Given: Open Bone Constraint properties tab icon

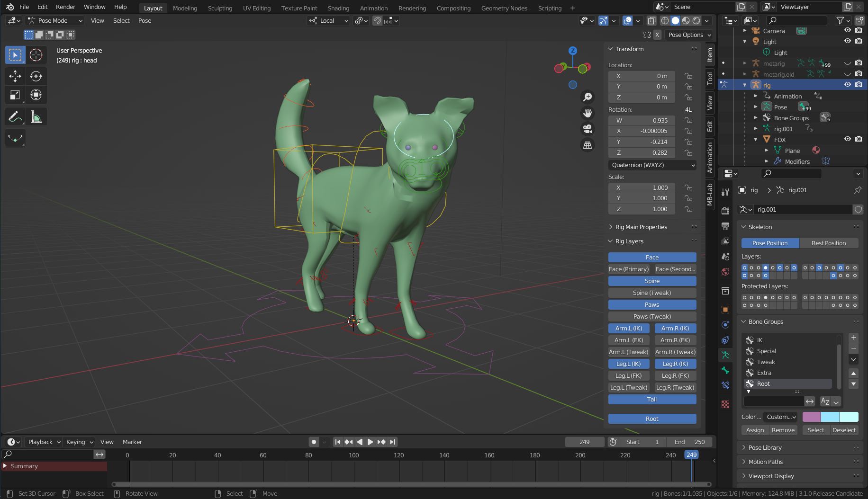Looking at the screenshot, I should click(725, 385).
